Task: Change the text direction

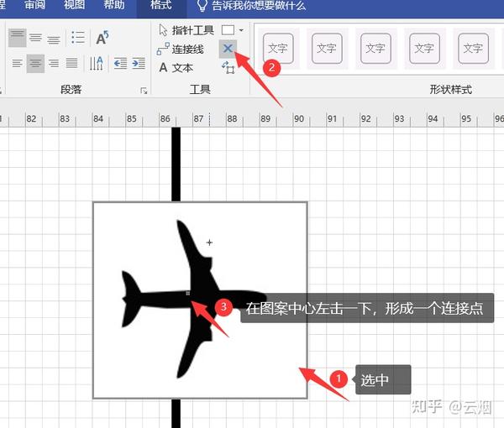Action: pos(96,63)
